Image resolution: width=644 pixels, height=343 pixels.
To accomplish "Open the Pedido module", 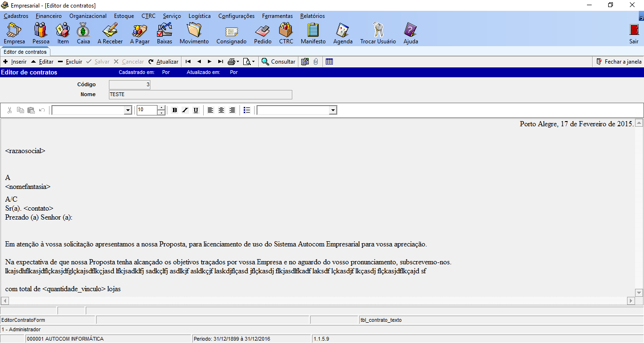I will 263,33.
